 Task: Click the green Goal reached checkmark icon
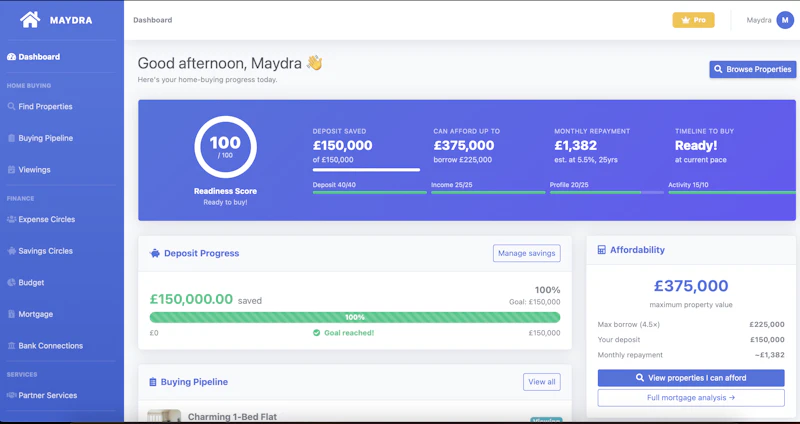316,333
